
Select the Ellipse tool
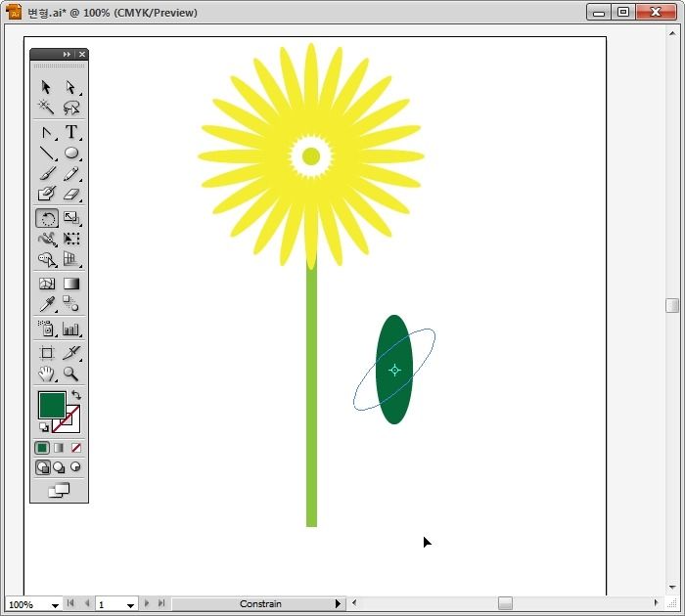click(70, 153)
